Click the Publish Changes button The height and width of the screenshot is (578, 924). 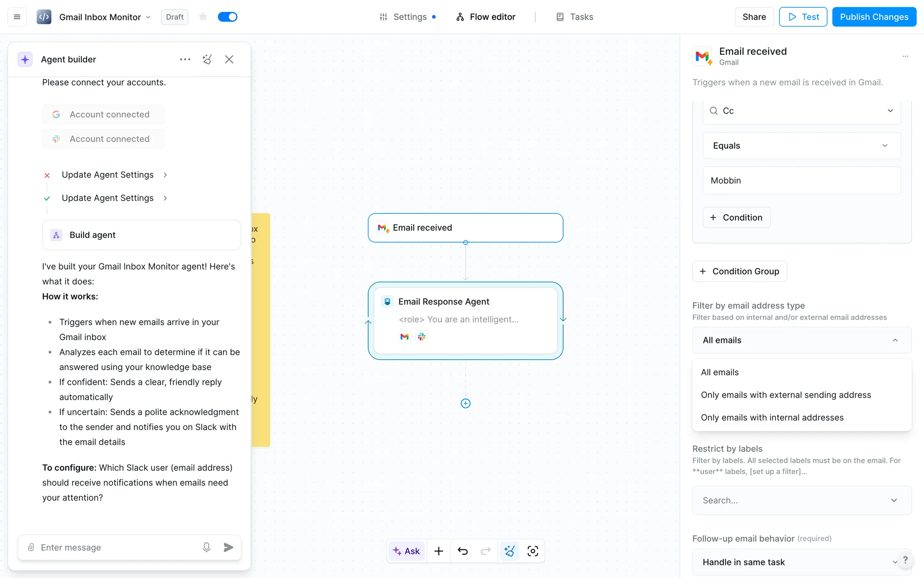click(873, 17)
